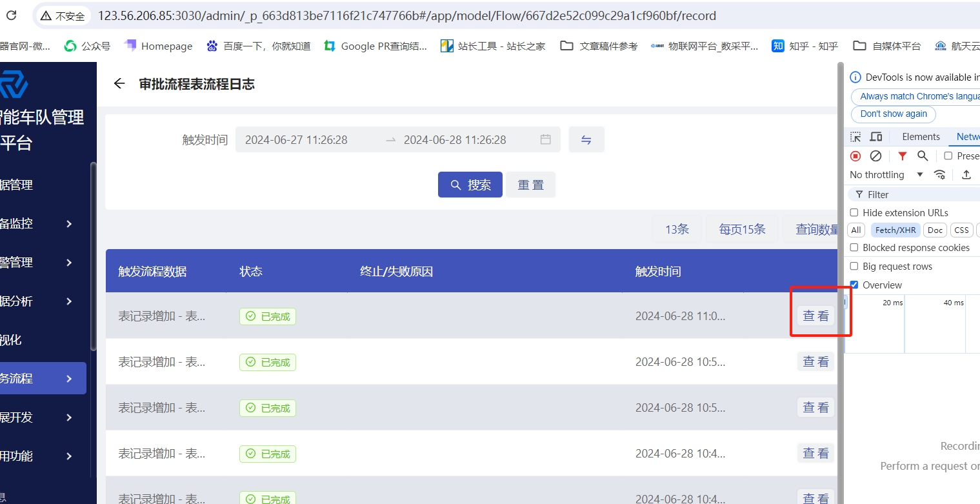Click 查看 for the 11:0… row
Screen dimensions: 980x504
point(815,316)
